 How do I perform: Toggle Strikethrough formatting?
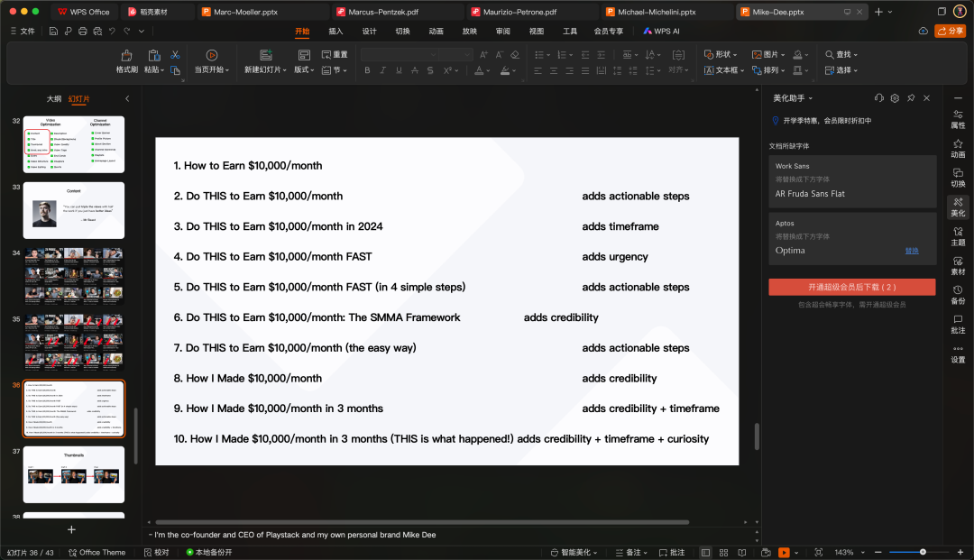pyautogui.click(x=414, y=70)
